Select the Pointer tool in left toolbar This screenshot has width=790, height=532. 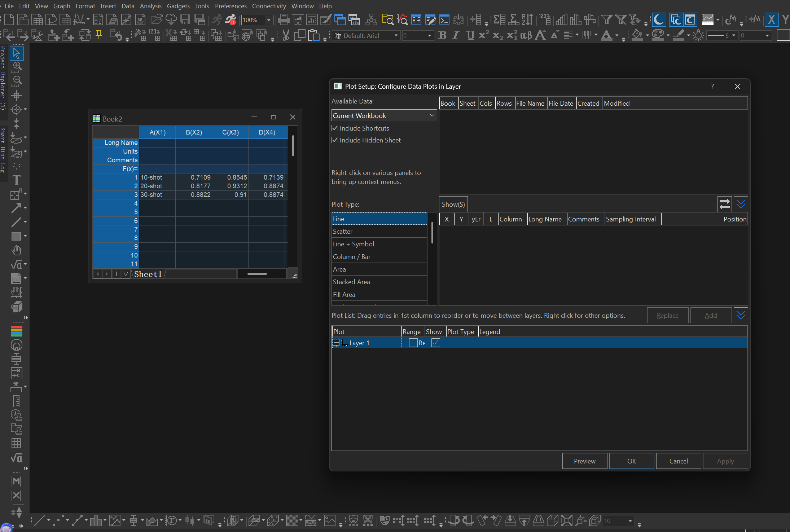(16, 53)
